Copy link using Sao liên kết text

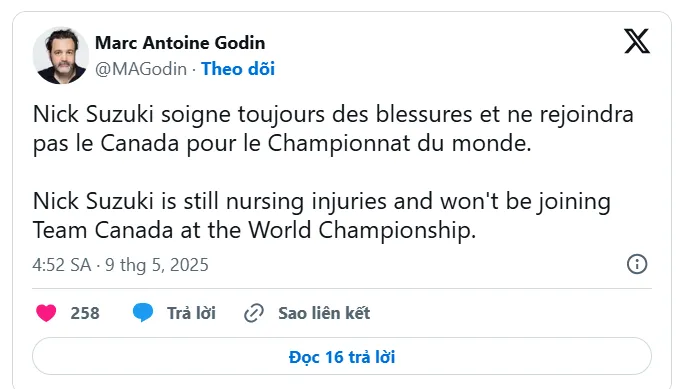(x=324, y=313)
